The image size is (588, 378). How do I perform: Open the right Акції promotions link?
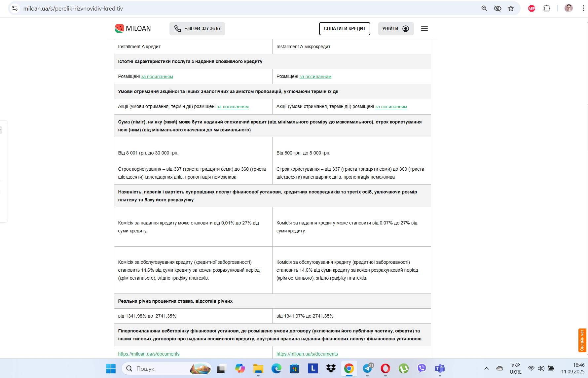(391, 107)
